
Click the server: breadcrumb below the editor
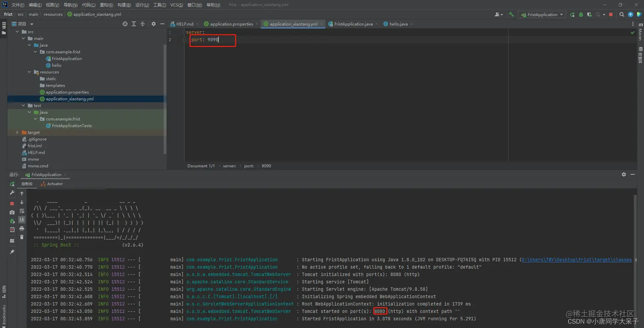[230, 166]
